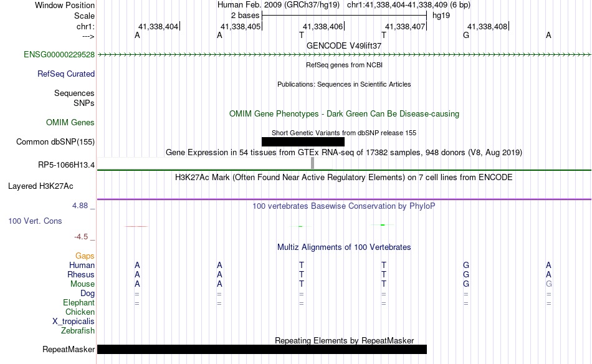Image resolution: width=592 pixels, height=364 pixels.
Task: Click the H3K27Ac Mark track title
Action: tap(344, 178)
